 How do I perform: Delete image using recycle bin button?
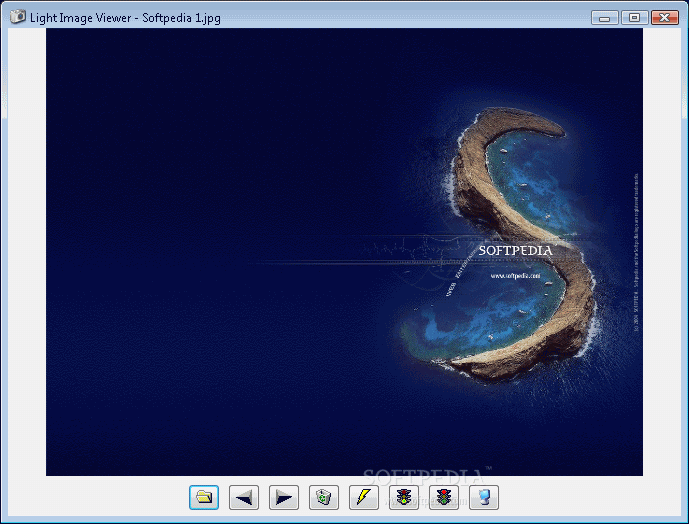click(x=324, y=497)
